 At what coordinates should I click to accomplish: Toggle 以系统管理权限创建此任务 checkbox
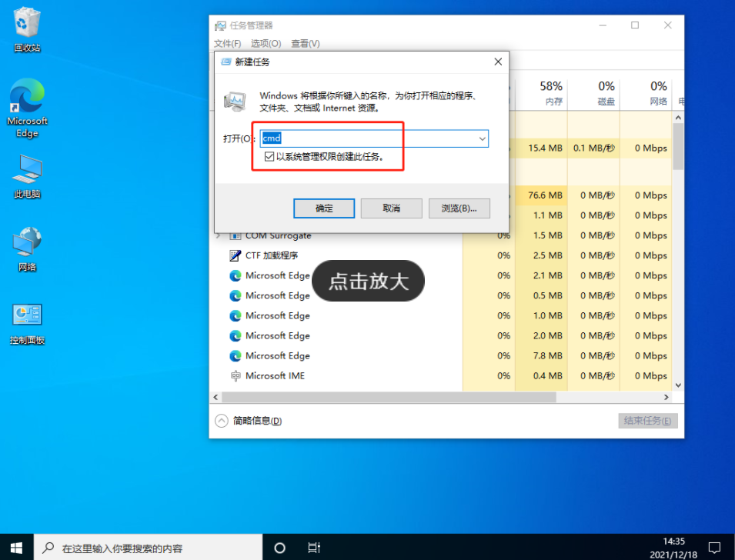pyautogui.click(x=269, y=156)
